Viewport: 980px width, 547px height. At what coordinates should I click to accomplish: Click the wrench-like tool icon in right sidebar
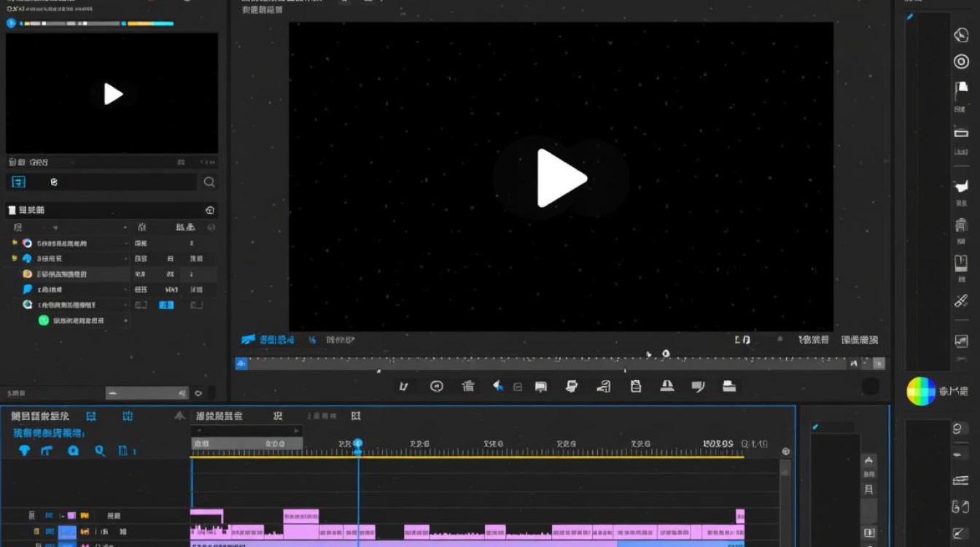[961, 300]
